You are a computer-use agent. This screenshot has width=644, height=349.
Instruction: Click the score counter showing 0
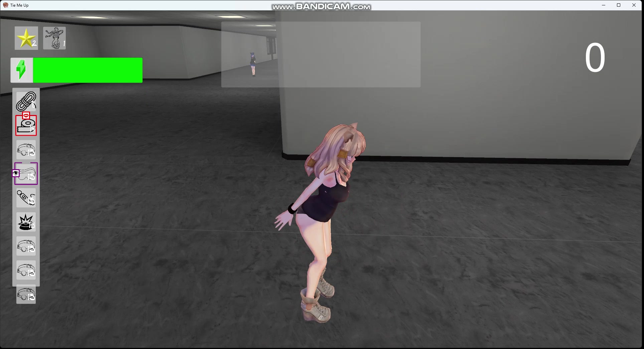pos(595,58)
